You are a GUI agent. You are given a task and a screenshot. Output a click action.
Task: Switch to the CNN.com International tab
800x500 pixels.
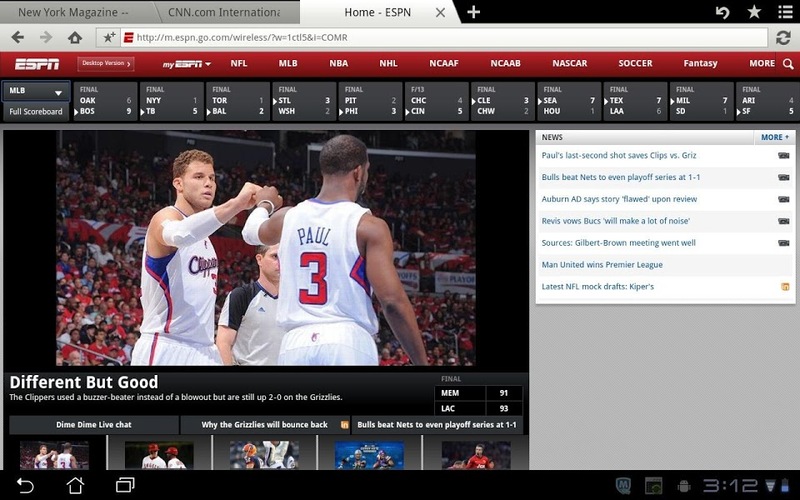(x=224, y=12)
